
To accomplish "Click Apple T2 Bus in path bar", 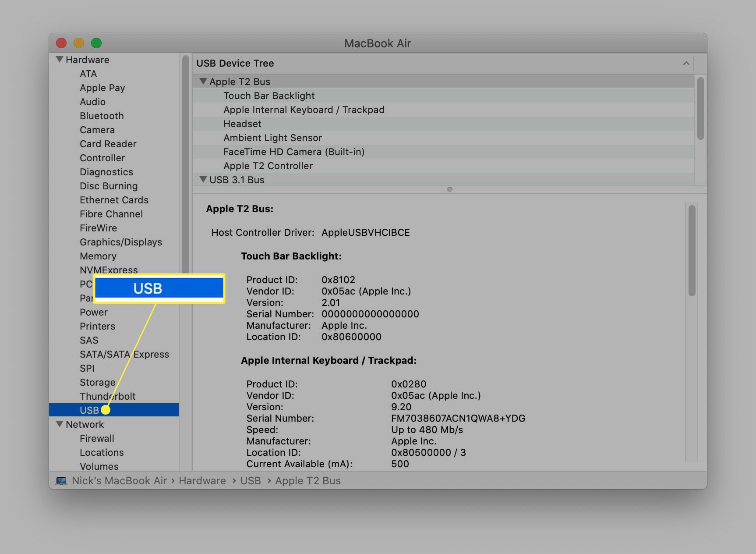I will 308,481.
